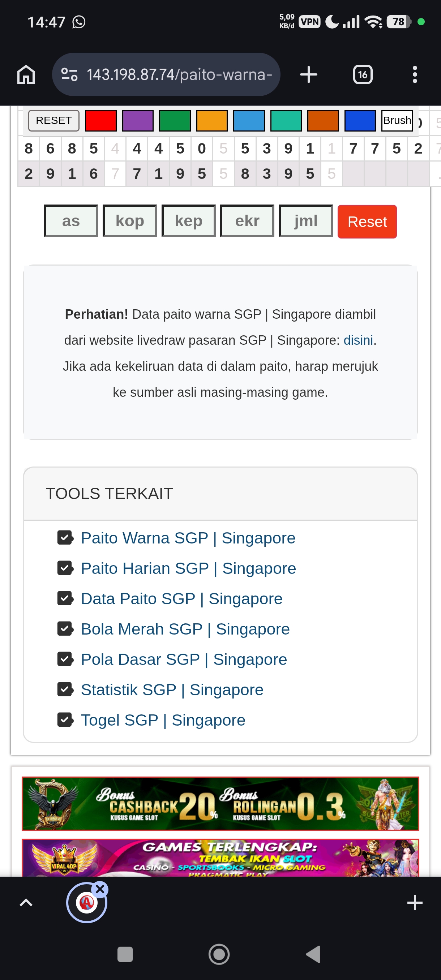Pick the red color swatch
The width and height of the screenshot is (441, 980).
(100, 121)
